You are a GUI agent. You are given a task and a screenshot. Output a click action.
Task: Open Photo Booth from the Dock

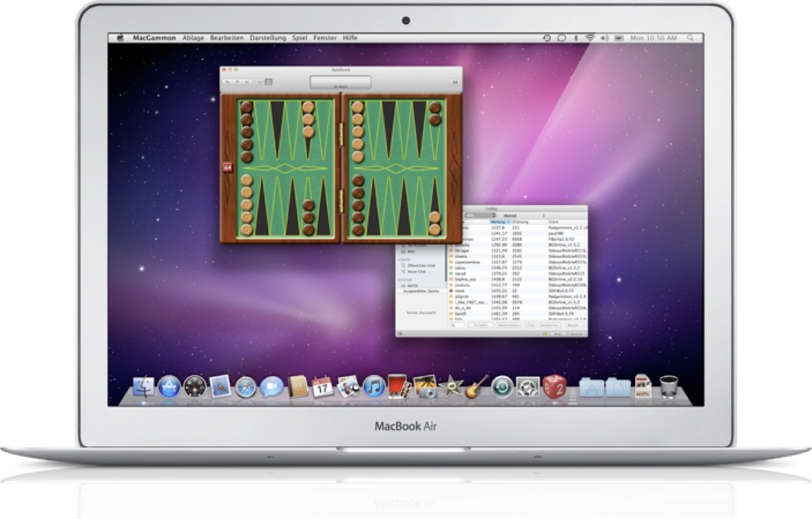399,385
